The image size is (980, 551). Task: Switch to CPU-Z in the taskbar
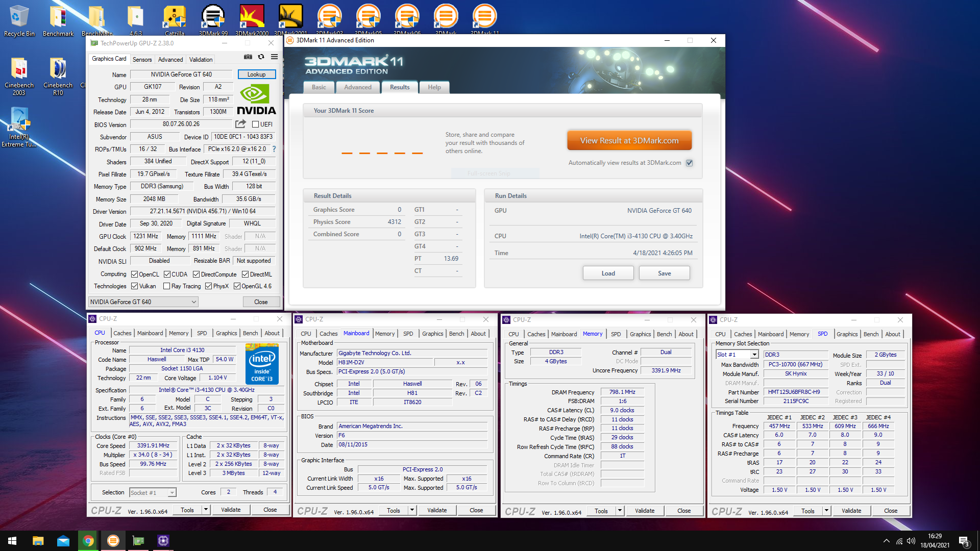pyautogui.click(x=163, y=541)
